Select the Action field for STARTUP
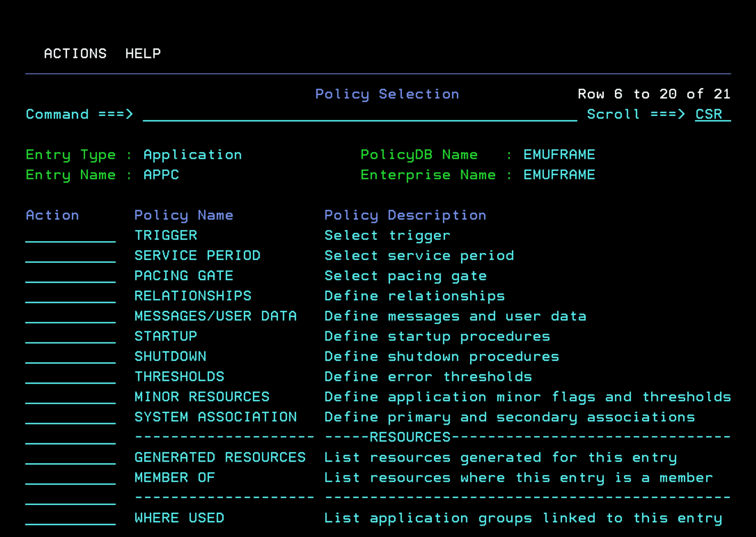This screenshot has width=756, height=537. (x=70, y=337)
